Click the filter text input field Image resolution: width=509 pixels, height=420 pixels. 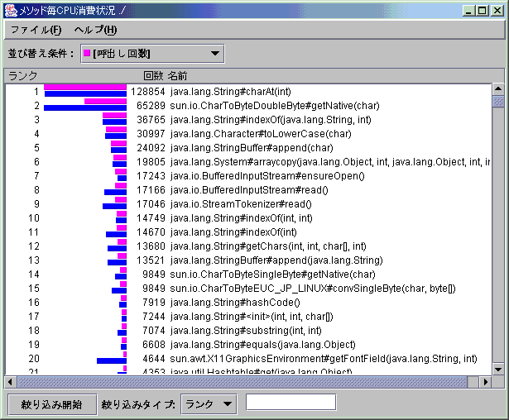(x=291, y=402)
